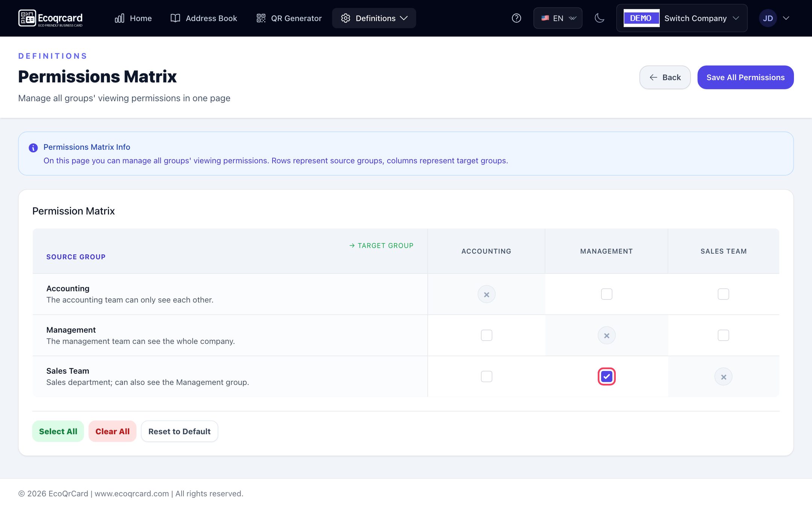Click the disabled X in the Sales Team-to-Sales Team cell
The image size is (812, 508).
click(x=723, y=377)
